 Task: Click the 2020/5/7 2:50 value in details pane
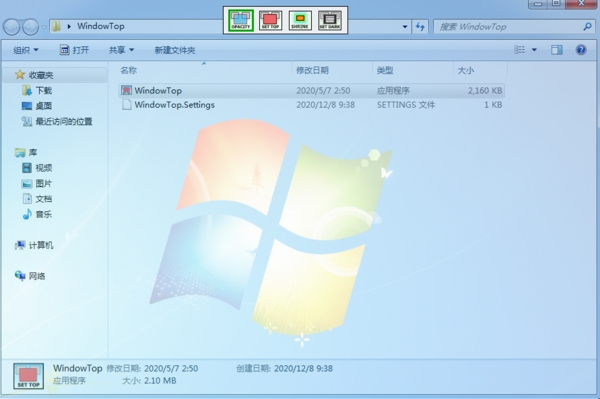[171, 368]
